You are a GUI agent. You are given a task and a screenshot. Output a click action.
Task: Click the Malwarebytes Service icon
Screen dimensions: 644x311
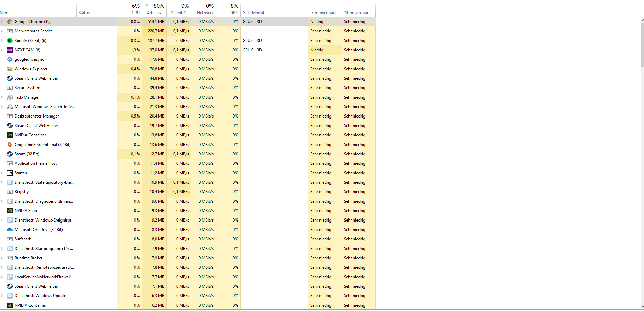[x=10, y=31]
